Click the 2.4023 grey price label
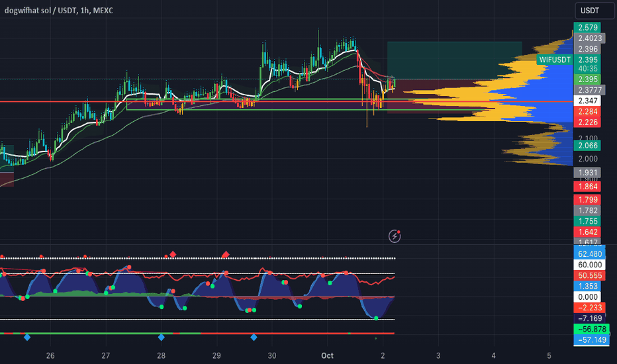This screenshot has width=617, height=364. click(590, 38)
